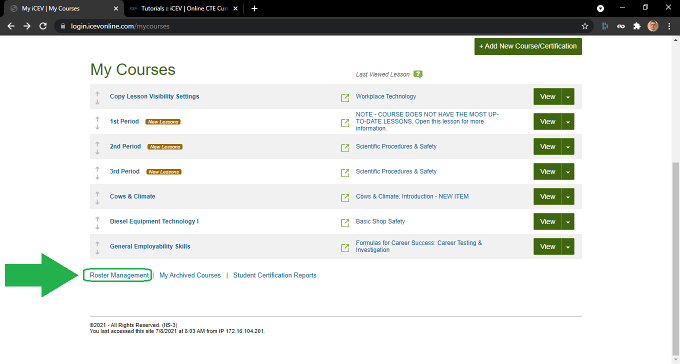Bookmark this page with the star icon
The image size is (680, 364).
pyautogui.click(x=585, y=26)
